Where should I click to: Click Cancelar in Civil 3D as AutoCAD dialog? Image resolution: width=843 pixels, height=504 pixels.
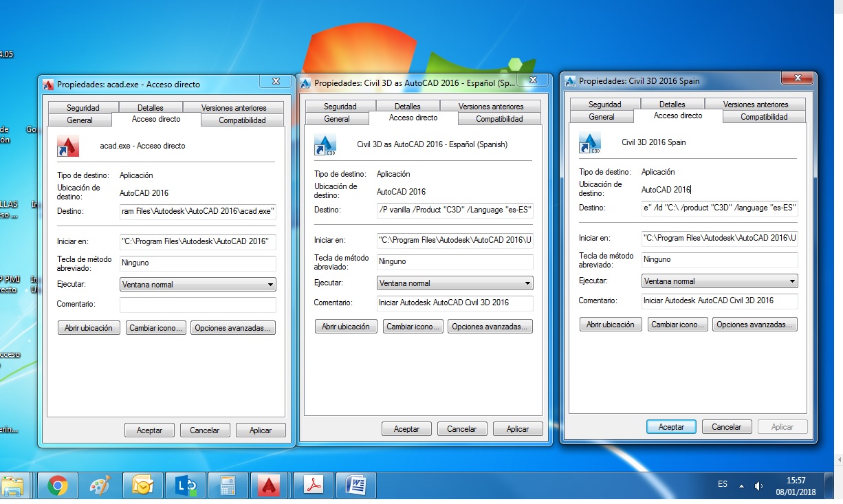(462, 429)
